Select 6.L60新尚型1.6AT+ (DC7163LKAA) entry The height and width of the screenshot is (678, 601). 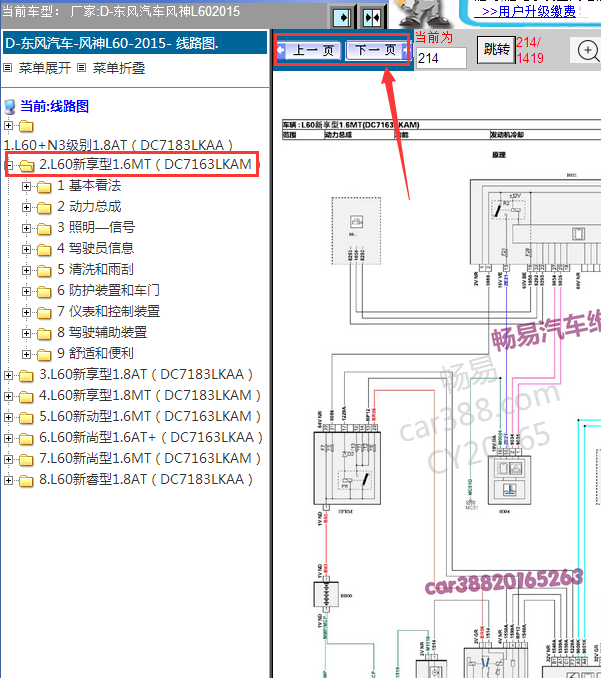coord(151,437)
